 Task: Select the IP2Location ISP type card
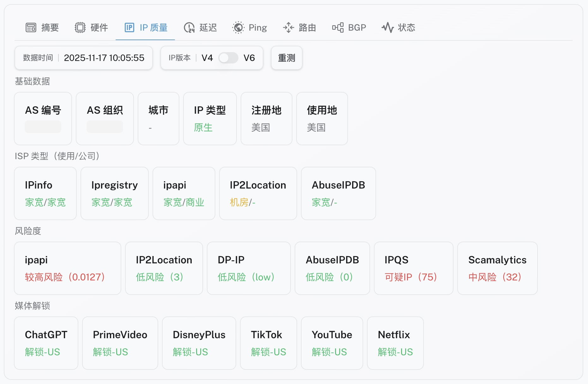258,193
